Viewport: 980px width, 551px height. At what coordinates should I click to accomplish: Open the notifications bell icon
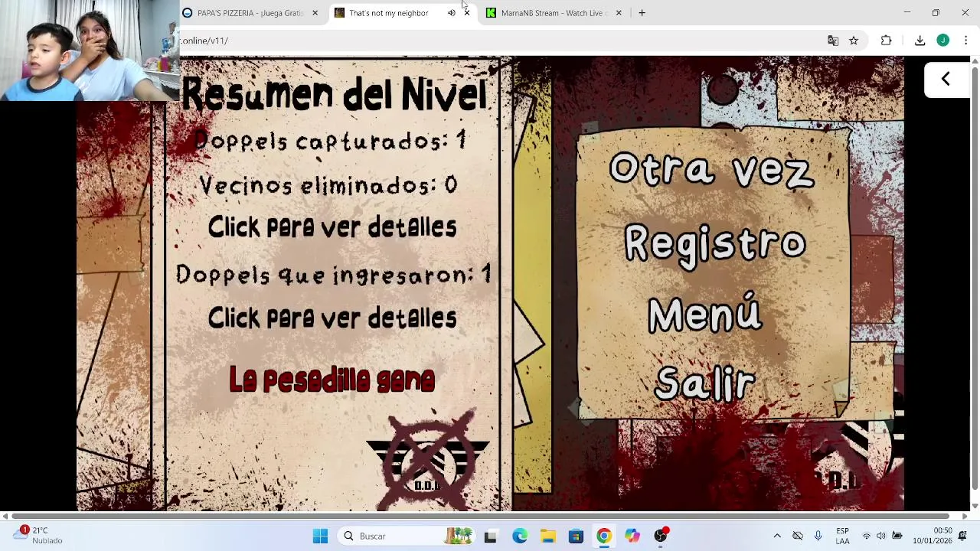(963, 536)
